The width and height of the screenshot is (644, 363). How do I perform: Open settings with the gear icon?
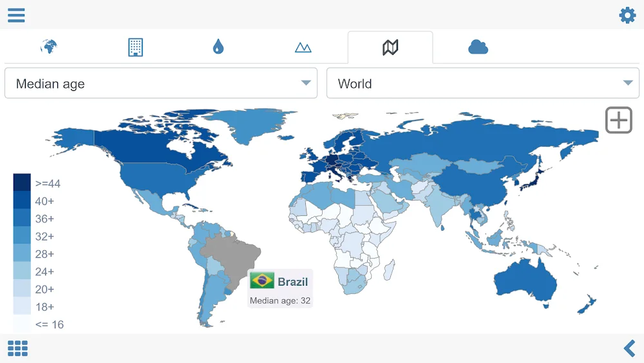tap(627, 15)
